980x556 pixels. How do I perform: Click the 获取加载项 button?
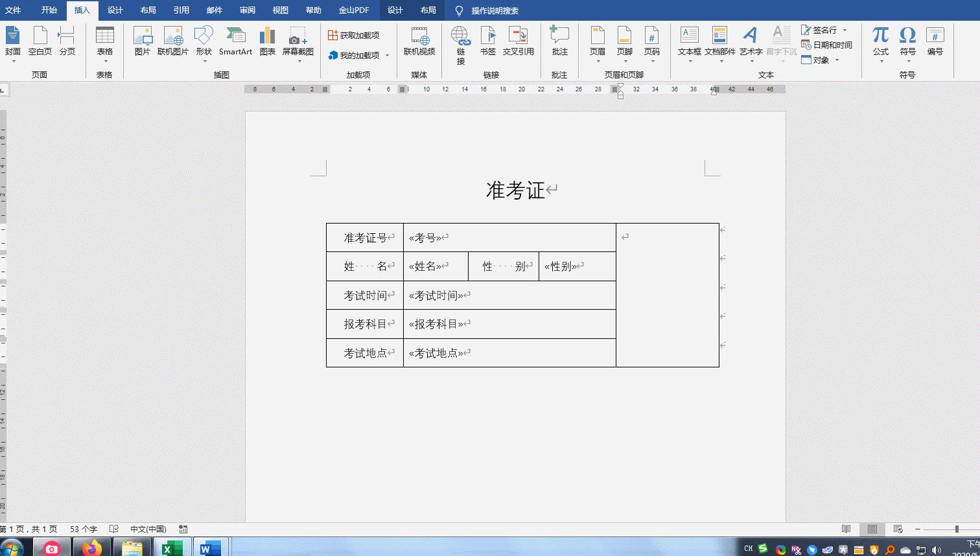[352, 34]
